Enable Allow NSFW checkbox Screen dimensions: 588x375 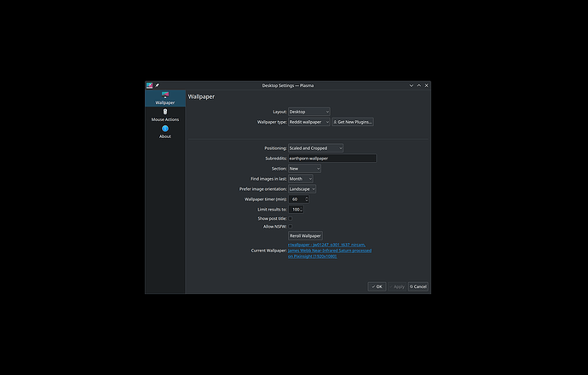291,227
